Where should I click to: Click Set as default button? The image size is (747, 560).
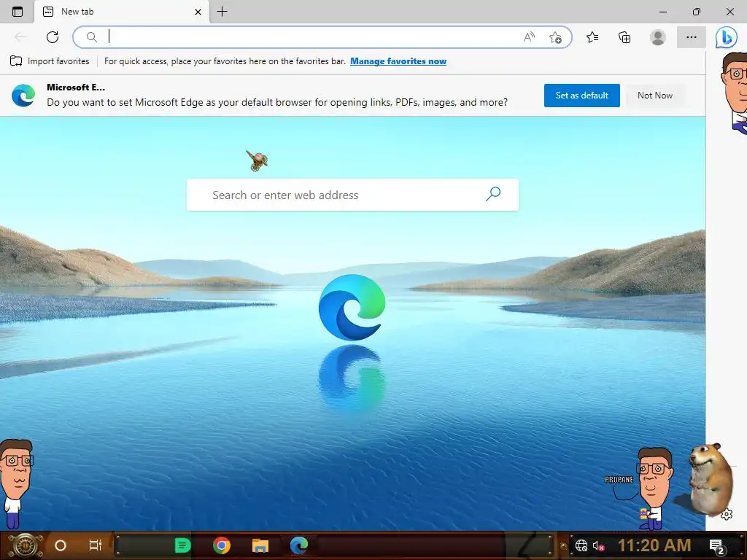tap(581, 96)
